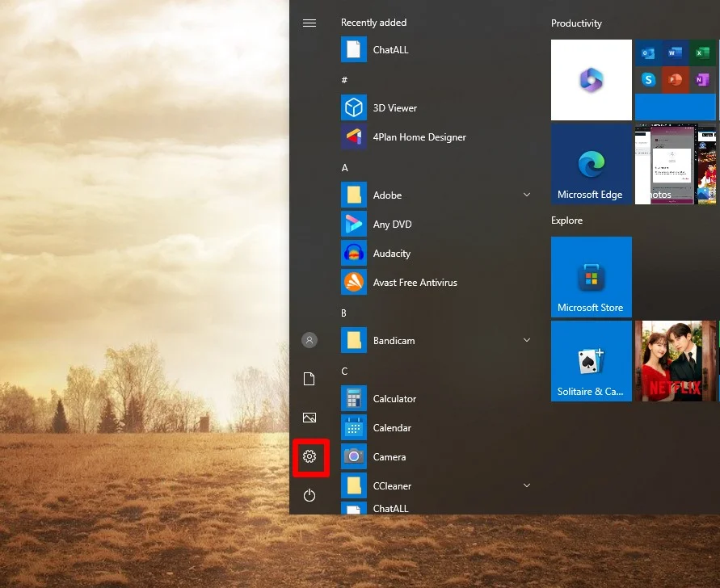Image resolution: width=720 pixels, height=588 pixels.
Task: Select the letter A section header
Action: (x=343, y=167)
